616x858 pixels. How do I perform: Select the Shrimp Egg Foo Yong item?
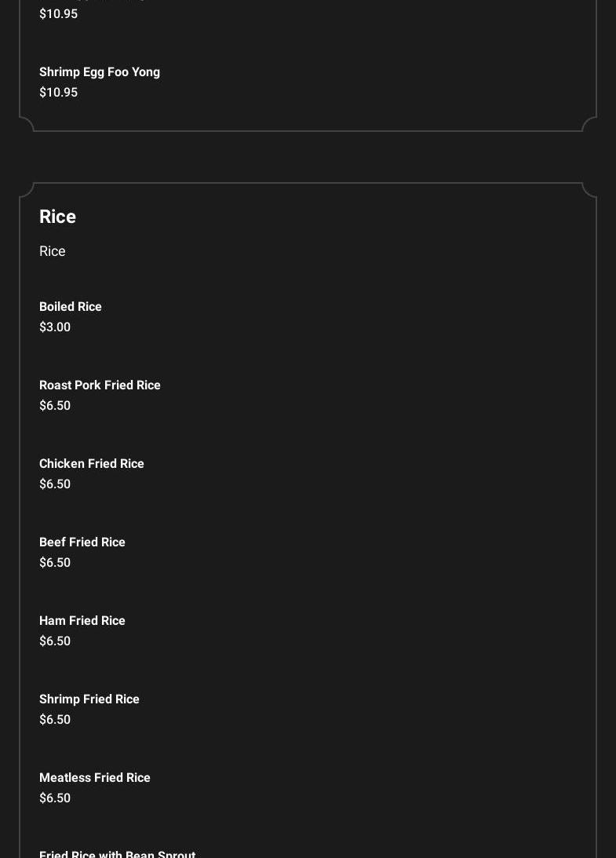pyautogui.click(x=100, y=72)
